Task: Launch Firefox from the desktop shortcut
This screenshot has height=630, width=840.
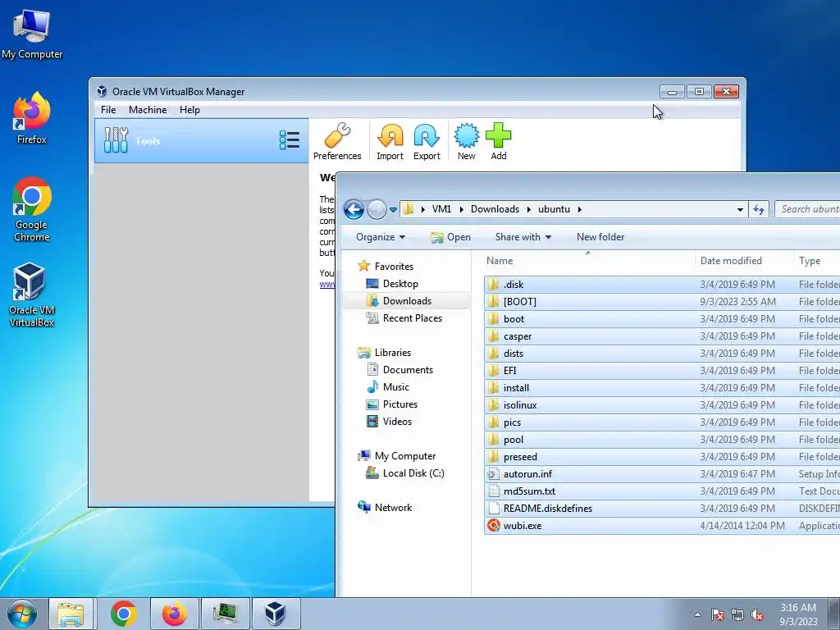Action: pos(32,118)
